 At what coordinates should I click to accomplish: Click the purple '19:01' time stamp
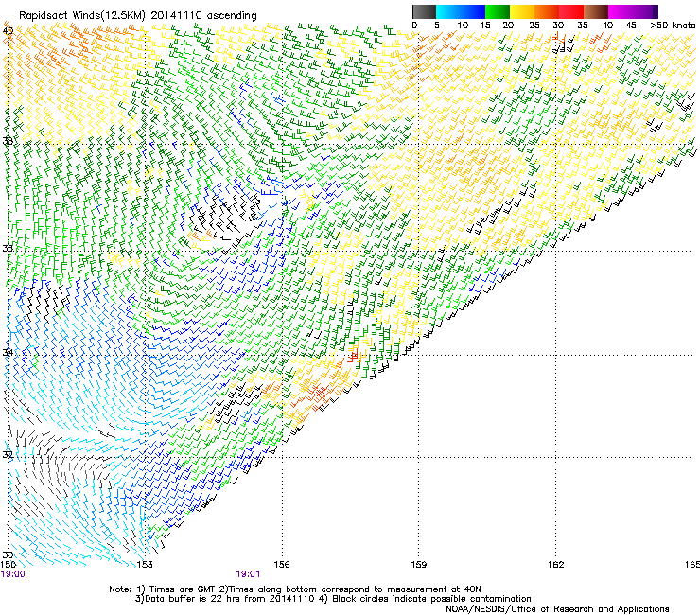[248, 574]
